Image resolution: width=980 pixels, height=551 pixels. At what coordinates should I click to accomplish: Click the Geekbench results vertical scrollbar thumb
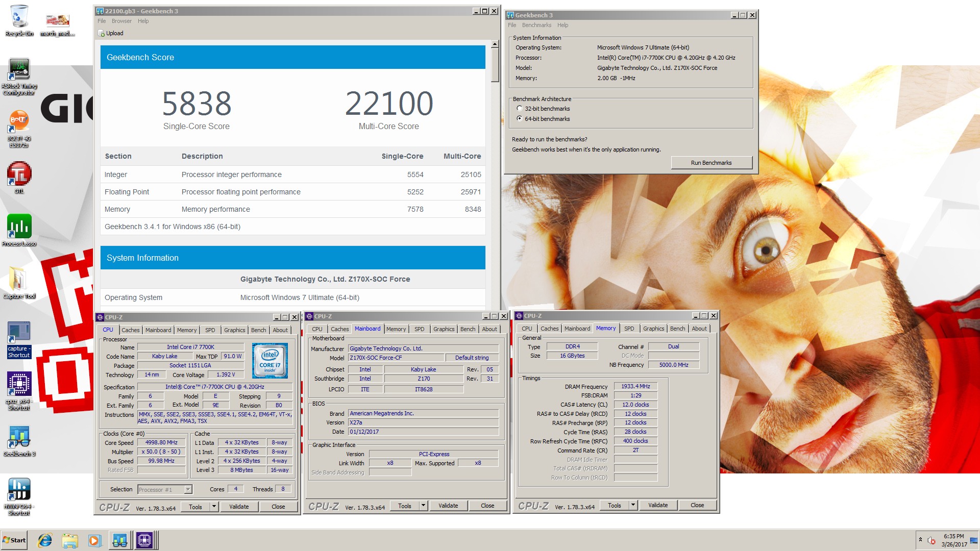click(x=495, y=65)
